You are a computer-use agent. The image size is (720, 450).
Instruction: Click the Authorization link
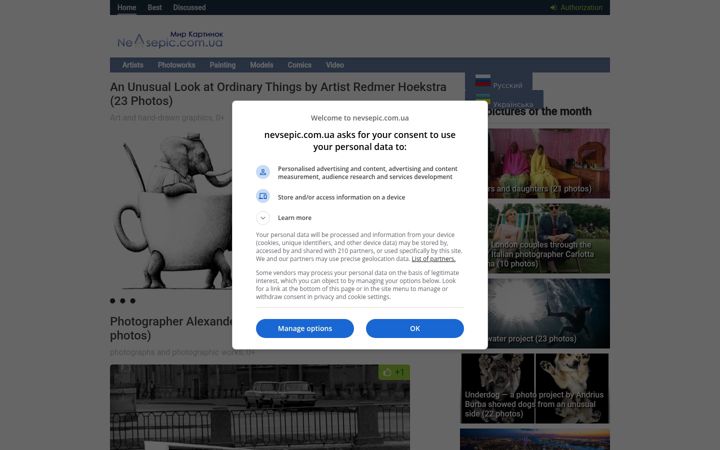(x=581, y=7)
